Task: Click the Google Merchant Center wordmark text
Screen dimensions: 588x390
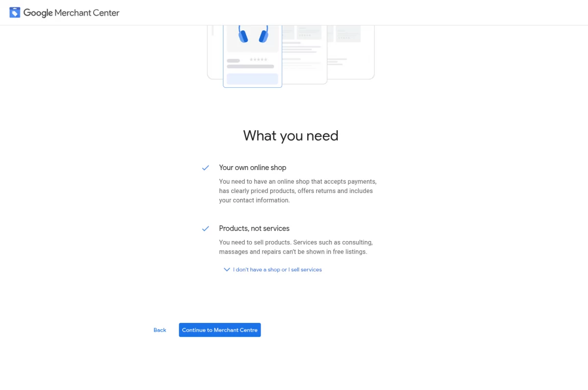Action: coord(71,12)
